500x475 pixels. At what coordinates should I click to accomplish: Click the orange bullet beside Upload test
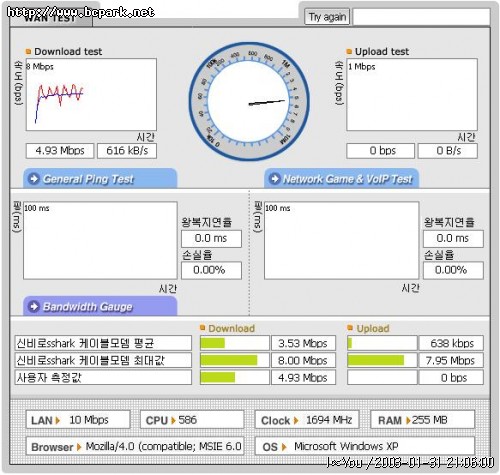[349, 52]
